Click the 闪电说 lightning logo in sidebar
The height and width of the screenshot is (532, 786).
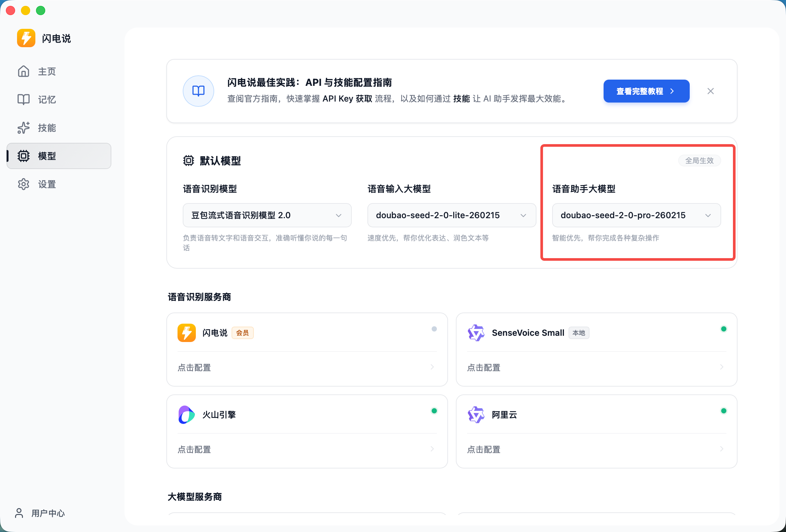26,38
